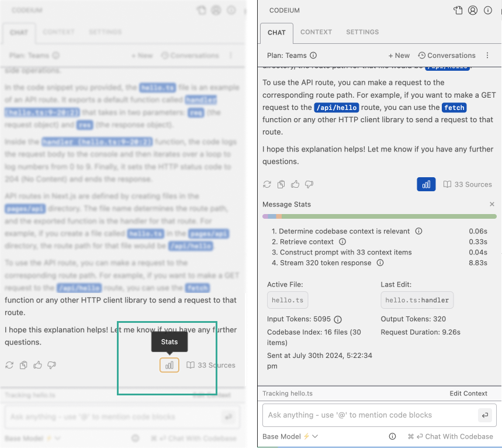Click Chat With Codebase in the right panel
Viewport: 502px width, 448px height.
pyautogui.click(x=450, y=436)
